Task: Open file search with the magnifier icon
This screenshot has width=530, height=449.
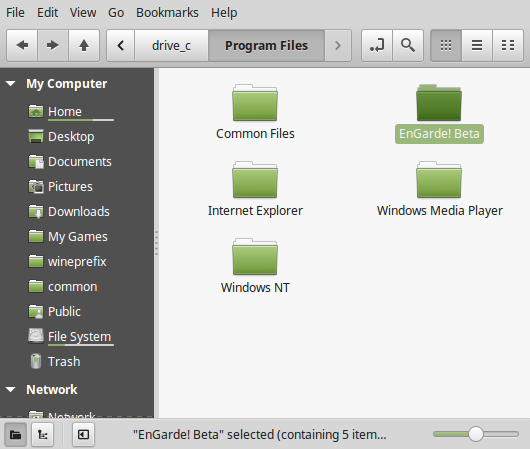Action: click(408, 45)
